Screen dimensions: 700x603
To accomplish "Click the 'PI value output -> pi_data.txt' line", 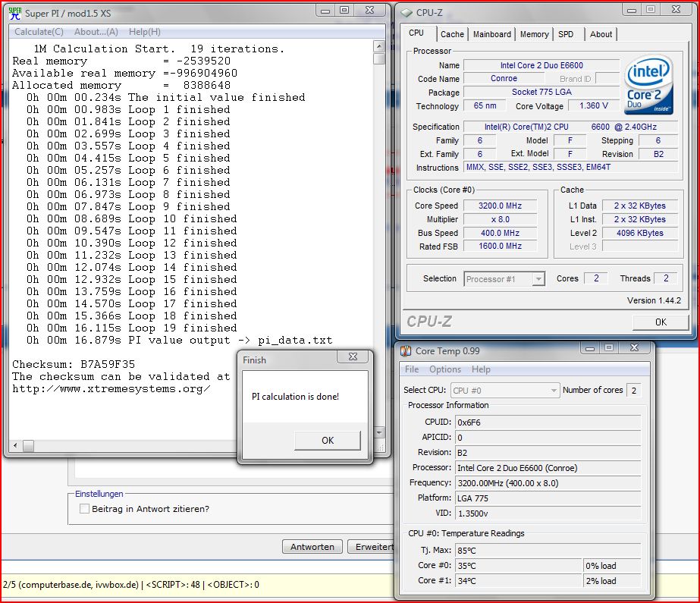I will [x=179, y=340].
